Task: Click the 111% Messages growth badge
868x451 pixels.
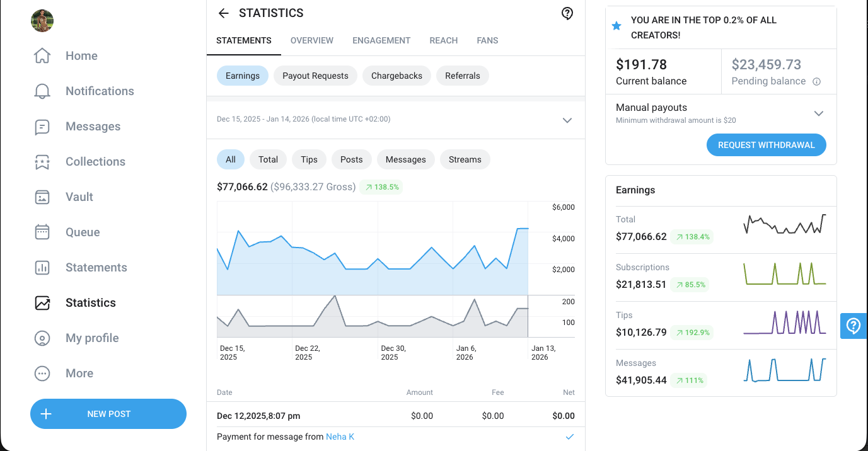Action: [x=689, y=380]
